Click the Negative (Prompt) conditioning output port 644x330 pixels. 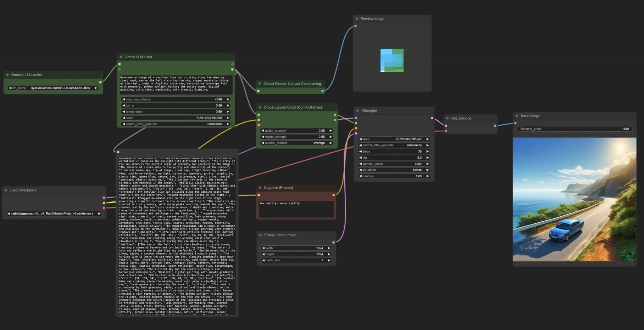[x=334, y=195]
